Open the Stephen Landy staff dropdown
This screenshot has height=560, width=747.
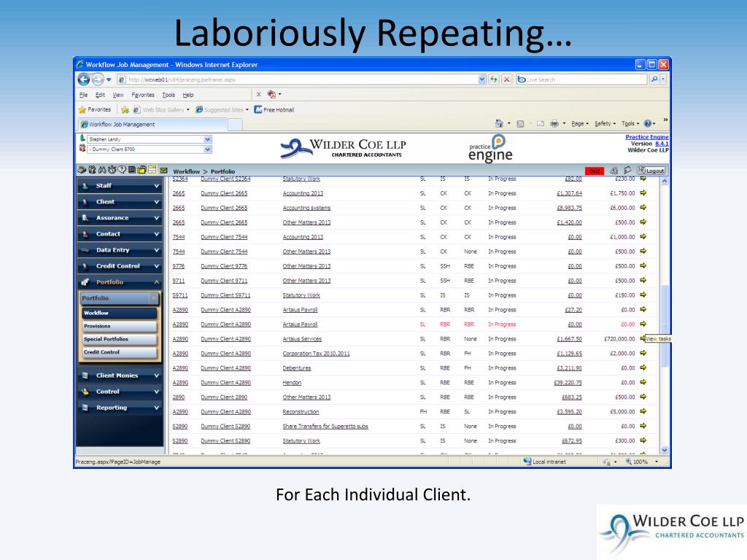pyautogui.click(x=149, y=139)
